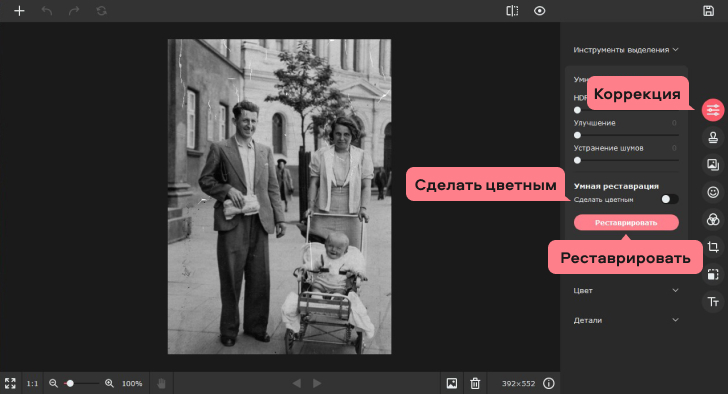Expand Инструменты выделения dropdown
Image resolution: width=728 pixels, height=394 pixels.
point(626,50)
